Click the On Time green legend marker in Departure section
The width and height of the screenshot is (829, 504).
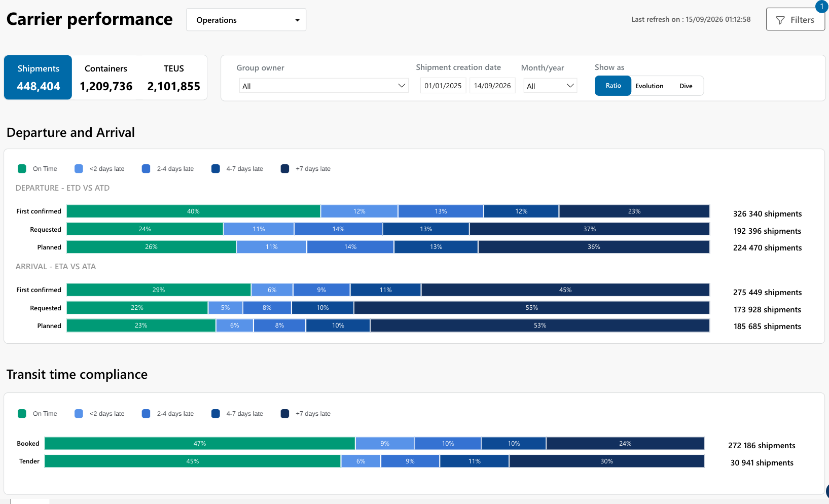(22, 169)
